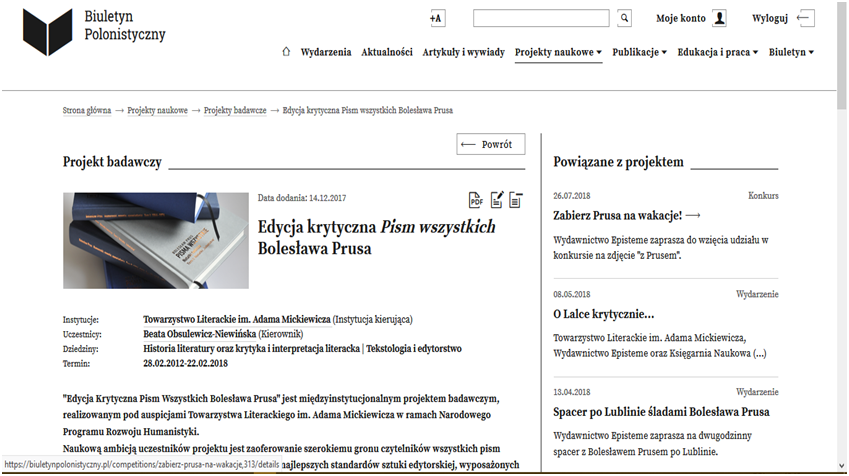849x476 pixels.
Task: Click the project books thumbnail image
Action: tap(156, 240)
